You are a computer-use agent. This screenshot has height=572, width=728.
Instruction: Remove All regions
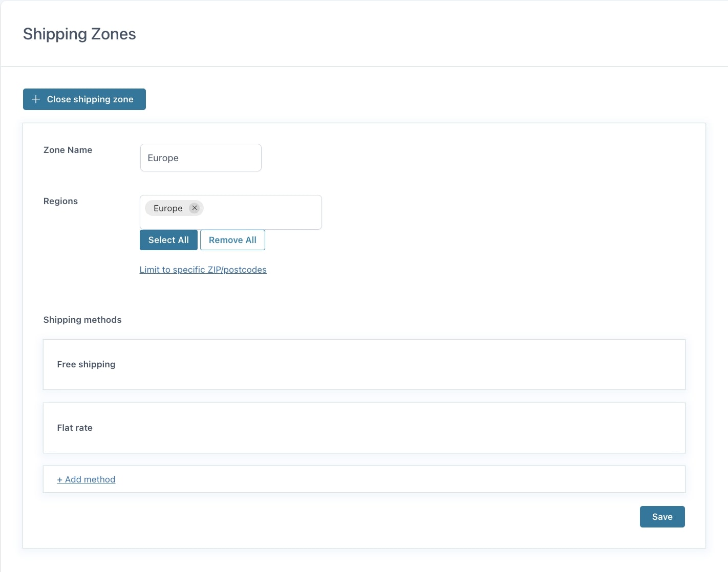pyautogui.click(x=232, y=240)
